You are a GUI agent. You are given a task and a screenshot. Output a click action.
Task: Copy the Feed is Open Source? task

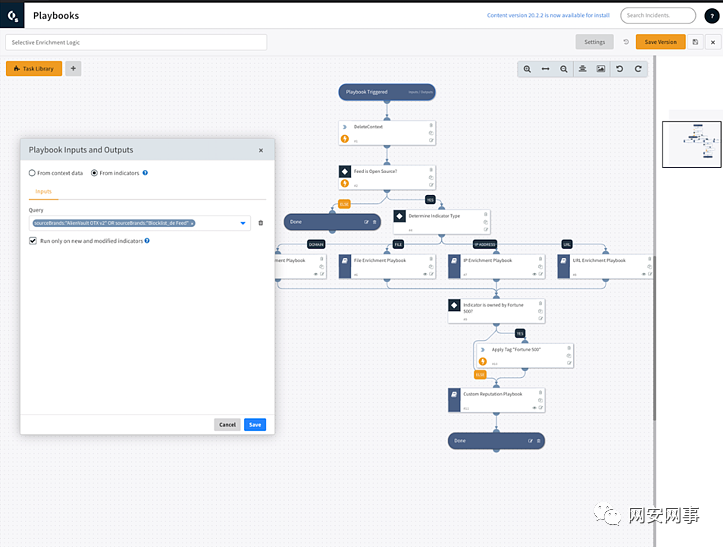click(x=431, y=178)
